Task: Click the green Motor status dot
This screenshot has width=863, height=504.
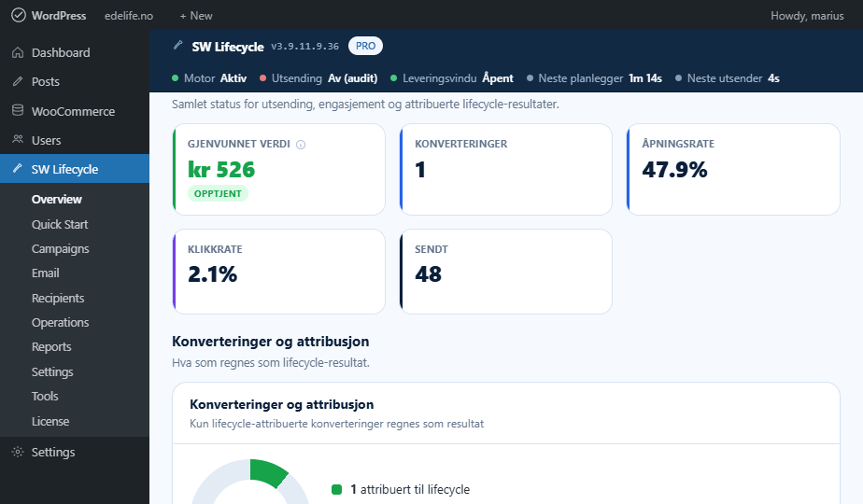Action: [x=175, y=78]
